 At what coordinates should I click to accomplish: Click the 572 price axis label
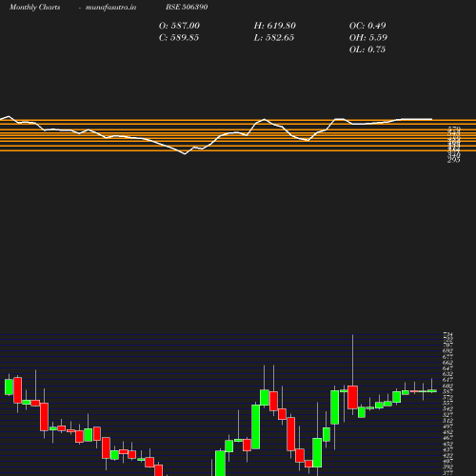pos(447,397)
